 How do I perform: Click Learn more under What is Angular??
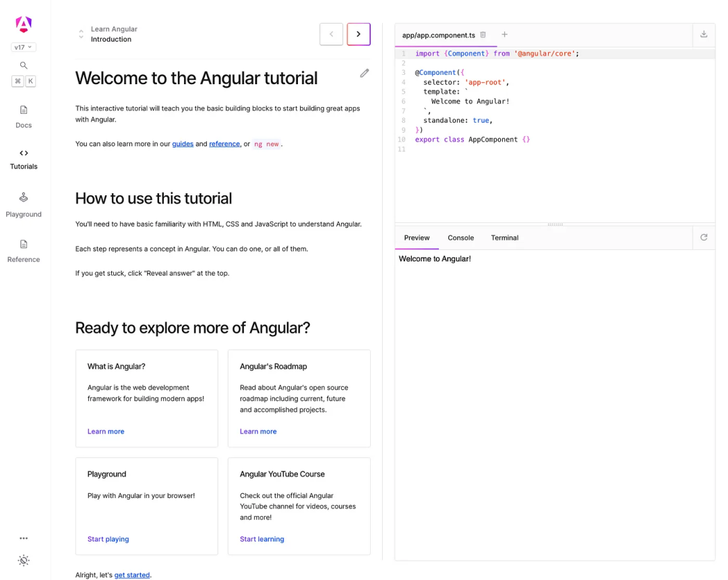pos(106,432)
